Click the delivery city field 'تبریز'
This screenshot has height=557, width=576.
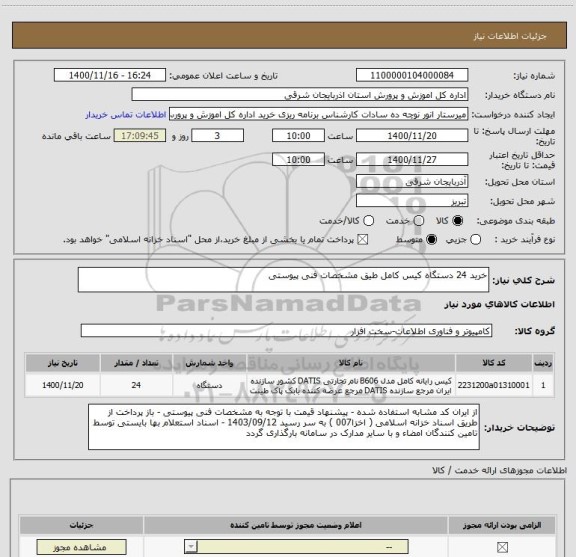[x=412, y=201]
